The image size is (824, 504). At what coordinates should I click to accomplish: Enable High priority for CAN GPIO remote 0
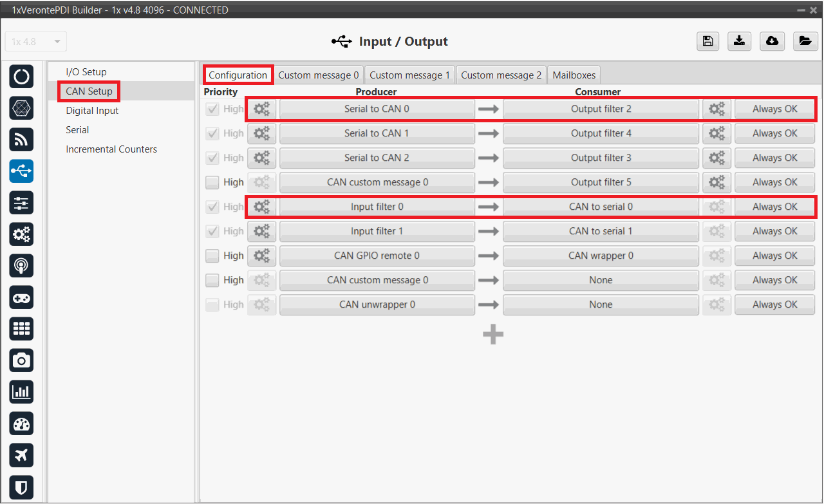pos(212,256)
